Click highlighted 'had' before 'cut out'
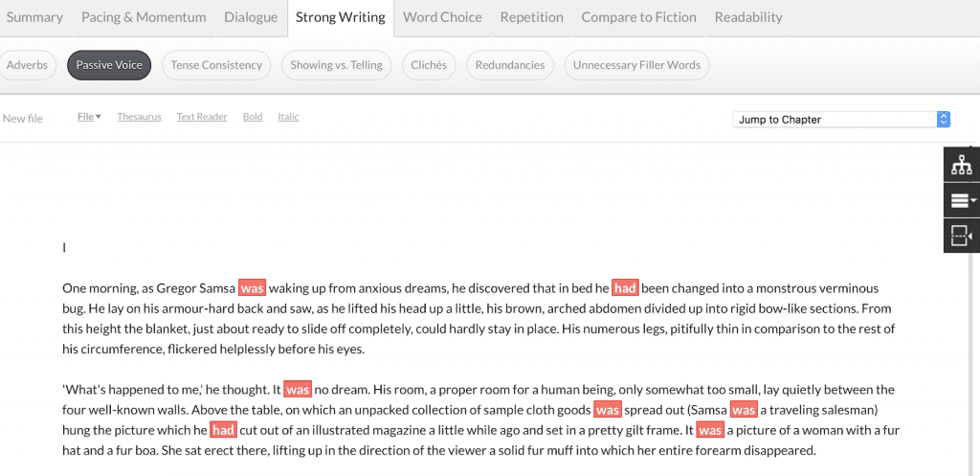This screenshot has height=476, width=980. 223,431
